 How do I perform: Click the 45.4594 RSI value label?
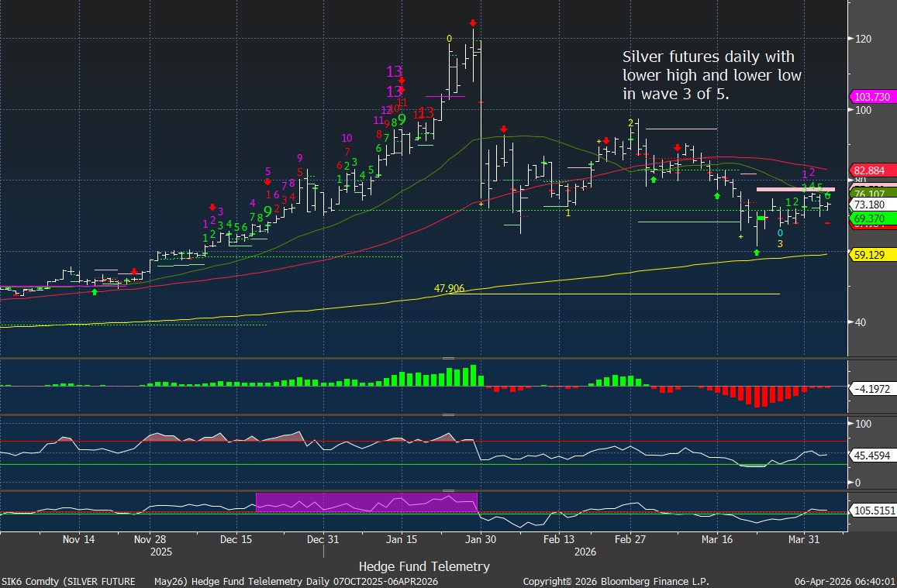coord(873,456)
